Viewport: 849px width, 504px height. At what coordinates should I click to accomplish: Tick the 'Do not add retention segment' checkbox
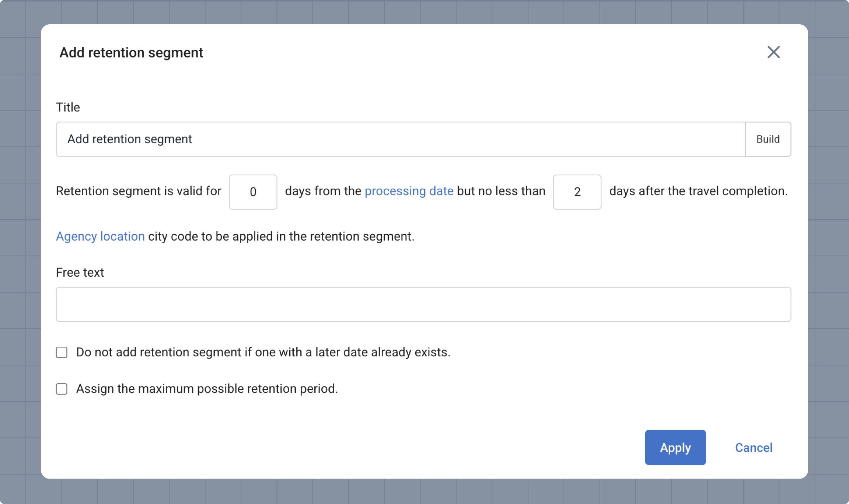[62, 352]
